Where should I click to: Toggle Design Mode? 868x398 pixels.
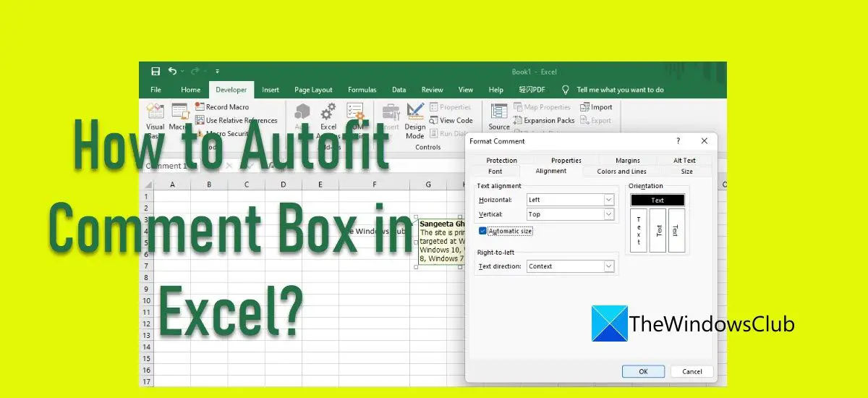point(415,120)
